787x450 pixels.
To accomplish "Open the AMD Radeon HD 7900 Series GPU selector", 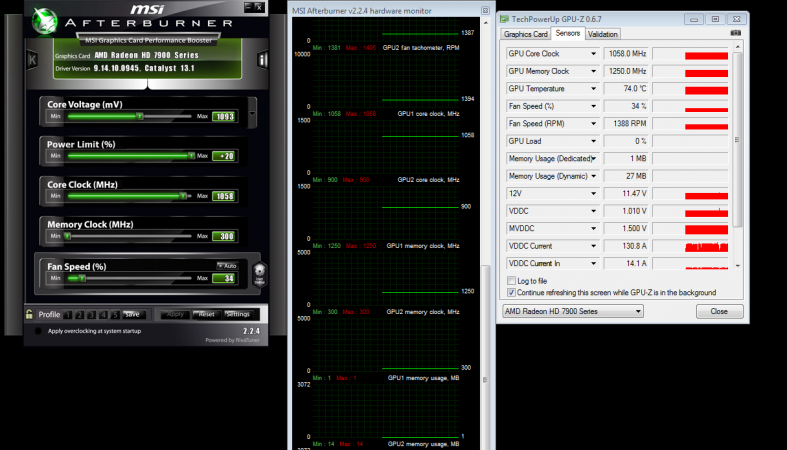I will pyautogui.click(x=573, y=312).
